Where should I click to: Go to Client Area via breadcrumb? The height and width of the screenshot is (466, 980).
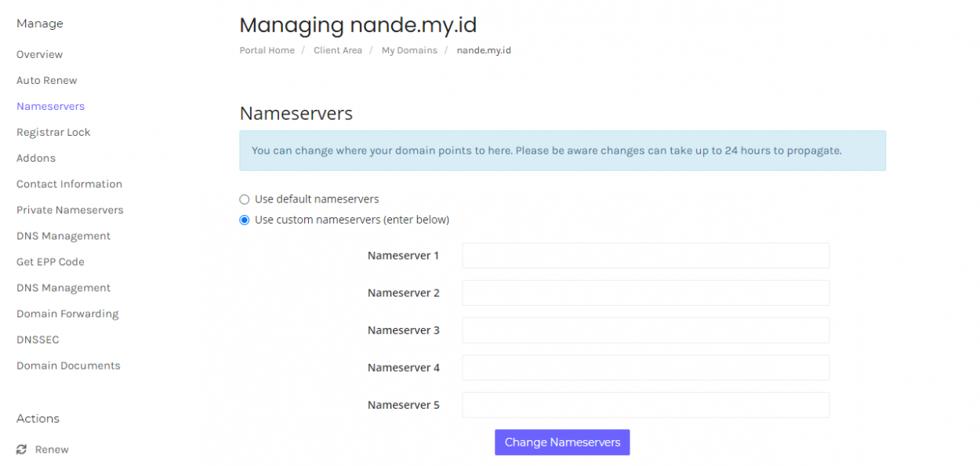[337, 49]
